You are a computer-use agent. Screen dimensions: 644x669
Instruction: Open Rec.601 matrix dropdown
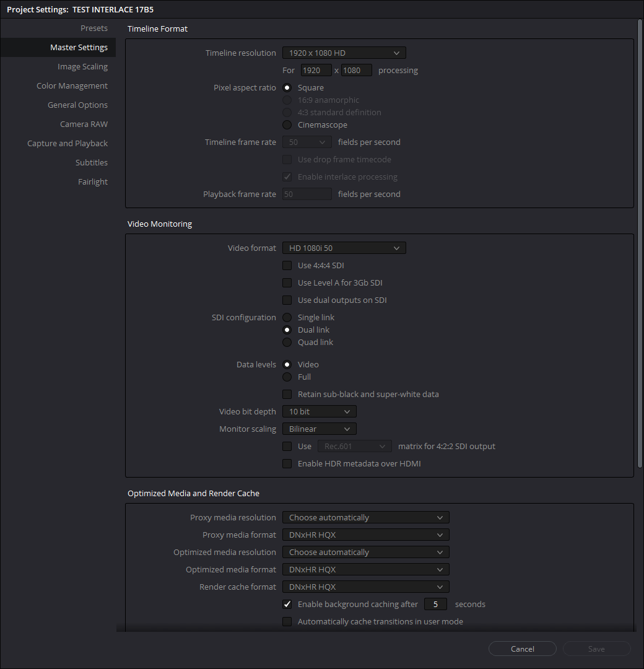pos(354,446)
